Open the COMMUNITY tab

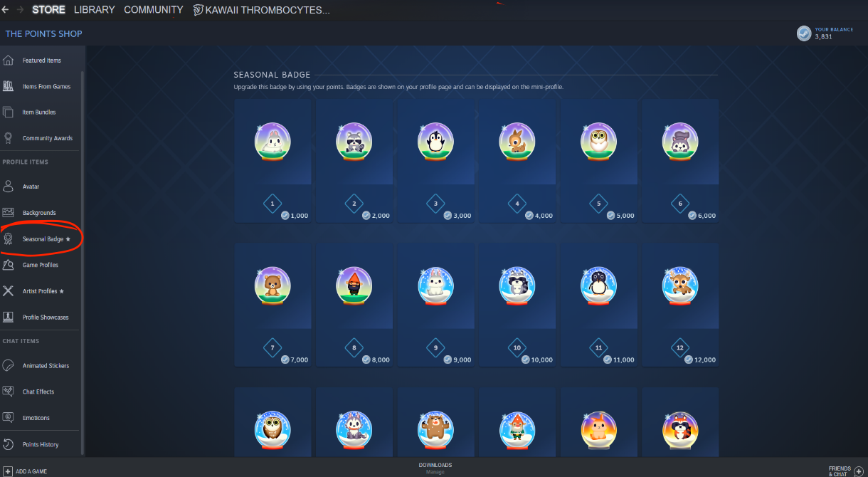[x=154, y=10]
